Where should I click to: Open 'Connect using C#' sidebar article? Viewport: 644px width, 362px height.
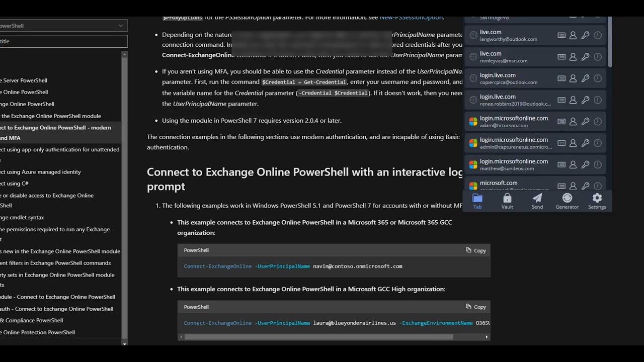(14, 184)
